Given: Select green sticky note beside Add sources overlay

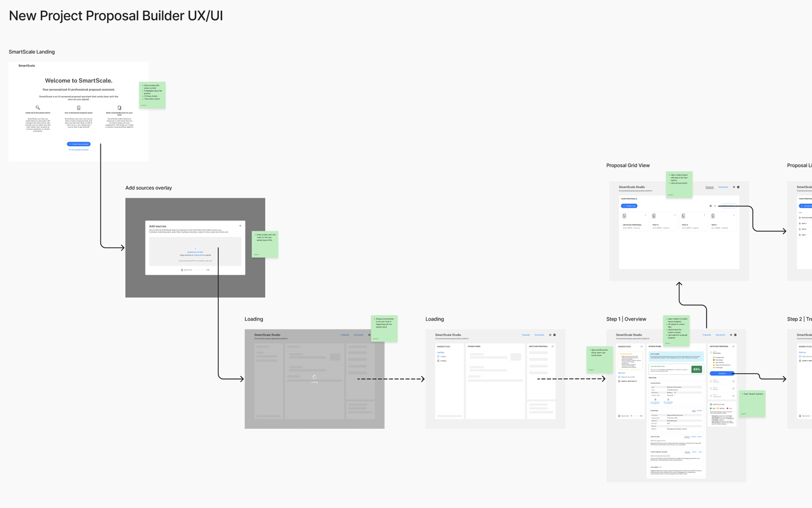Looking at the screenshot, I should [x=265, y=244].
